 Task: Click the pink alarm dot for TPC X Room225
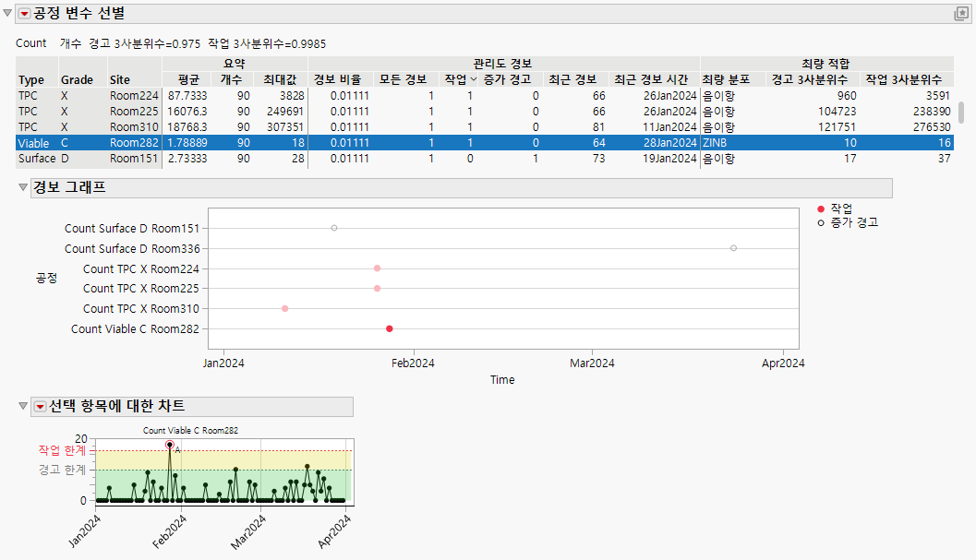(378, 288)
